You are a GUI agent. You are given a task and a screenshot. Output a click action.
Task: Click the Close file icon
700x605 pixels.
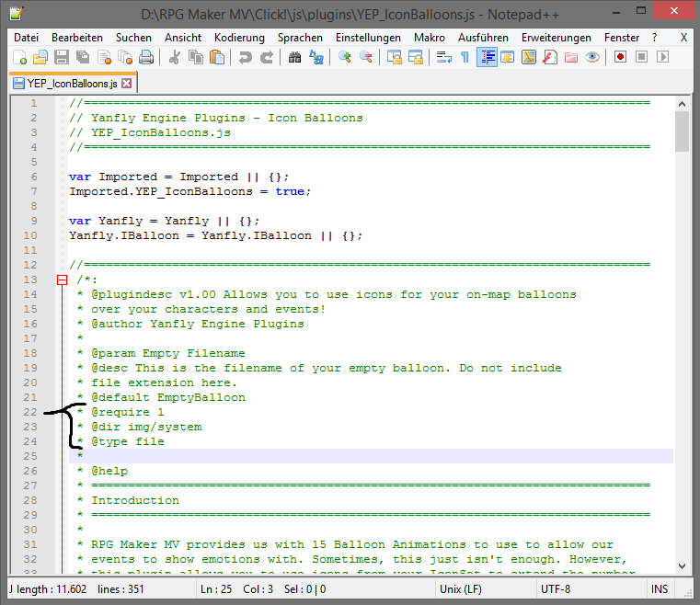[104, 57]
